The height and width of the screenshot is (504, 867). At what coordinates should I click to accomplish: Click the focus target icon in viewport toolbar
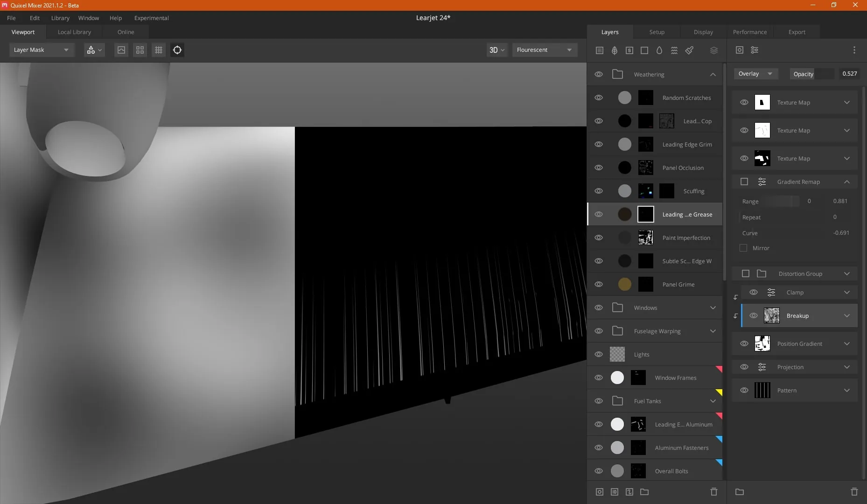click(177, 50)
